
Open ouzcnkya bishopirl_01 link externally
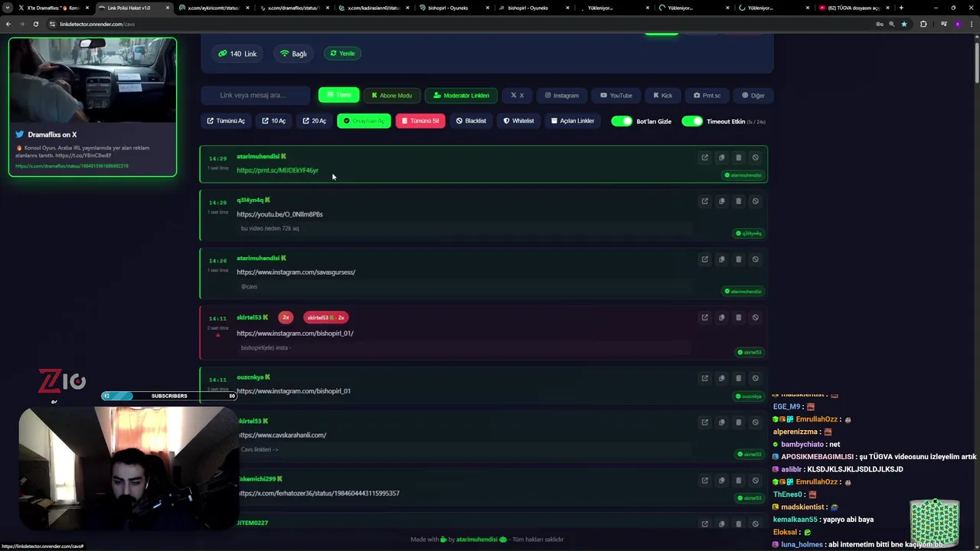704,378
